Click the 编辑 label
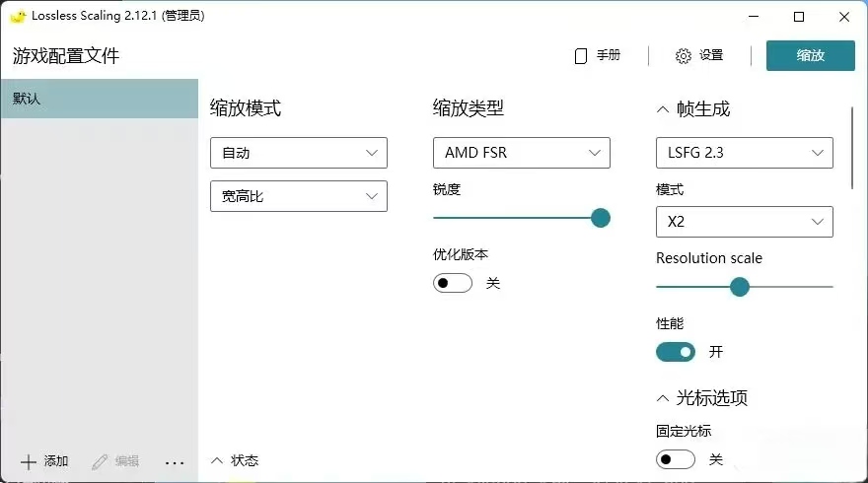 point(127,461)
